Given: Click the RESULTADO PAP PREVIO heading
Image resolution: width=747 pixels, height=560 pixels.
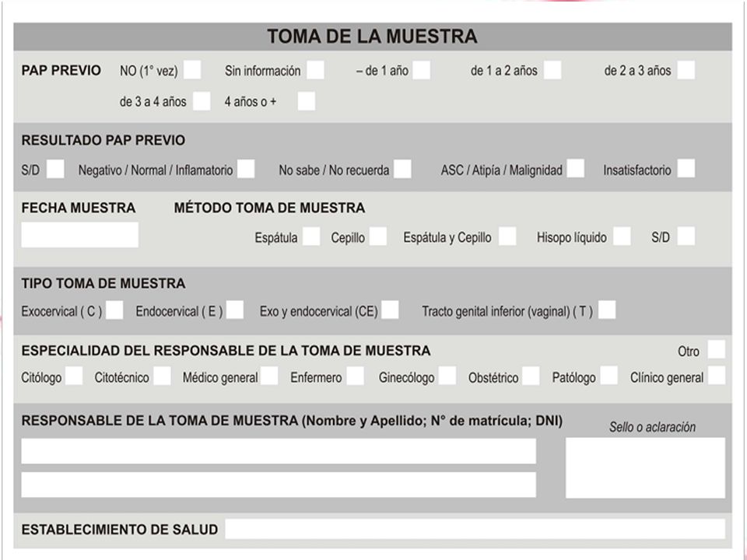Looking at the screenshot, I should click(x=103, y=141).
